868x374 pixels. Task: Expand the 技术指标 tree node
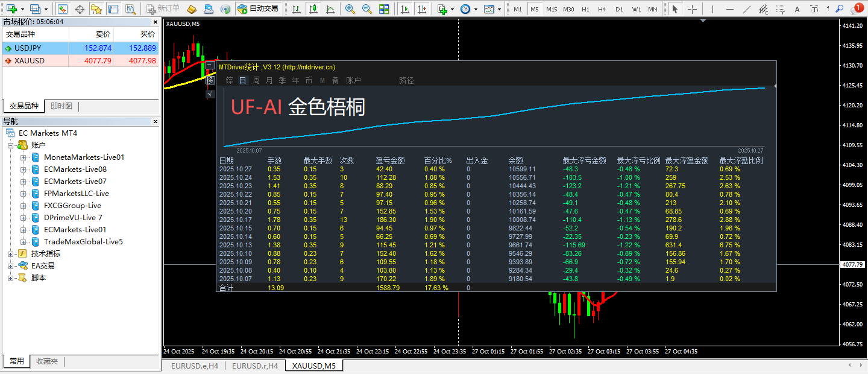click(10, 254)
